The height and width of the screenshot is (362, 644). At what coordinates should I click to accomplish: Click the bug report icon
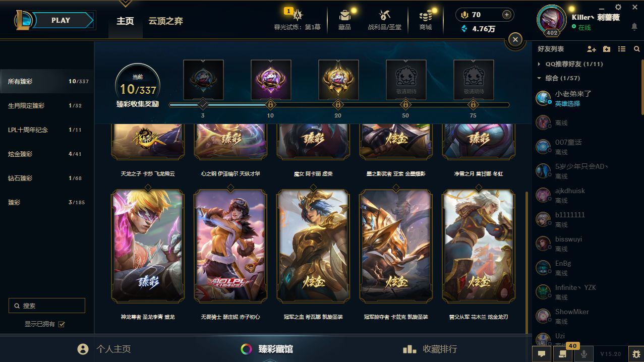coord(636,354)
